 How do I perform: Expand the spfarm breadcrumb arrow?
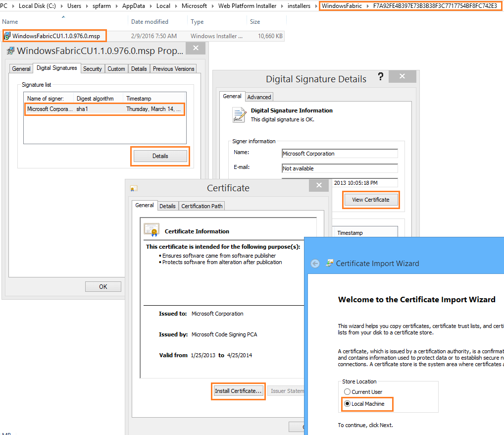pyautogui.click(x=116, y=6)
